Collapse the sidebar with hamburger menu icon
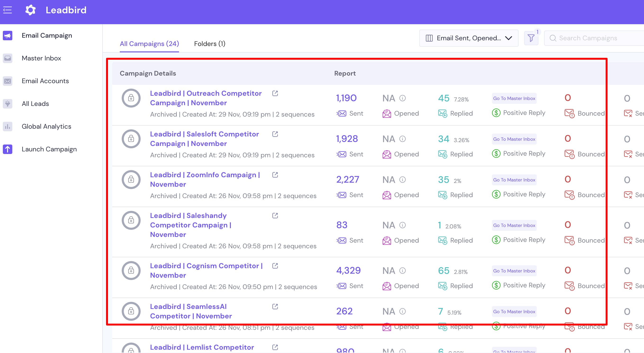The width and height of the screenshot is (644, 353). 8,10
